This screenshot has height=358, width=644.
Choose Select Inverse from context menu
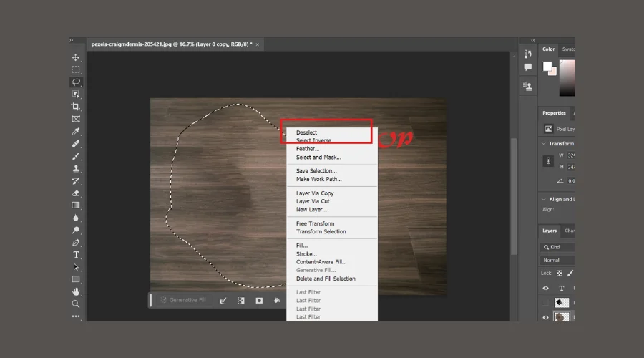pos(313,140)
